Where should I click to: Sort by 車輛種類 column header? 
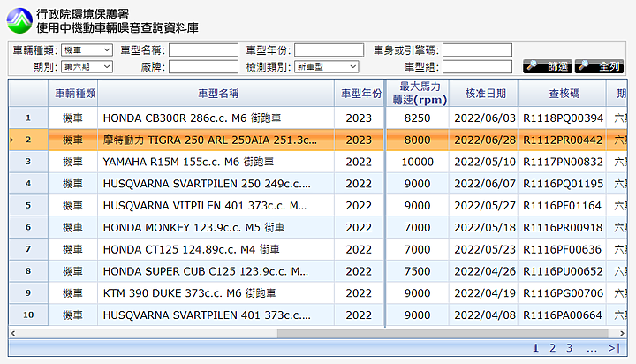pos(73,94)
